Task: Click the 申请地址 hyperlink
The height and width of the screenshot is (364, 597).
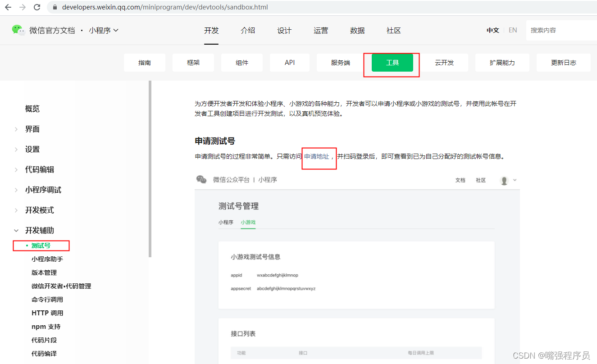Action: point(317,157)
